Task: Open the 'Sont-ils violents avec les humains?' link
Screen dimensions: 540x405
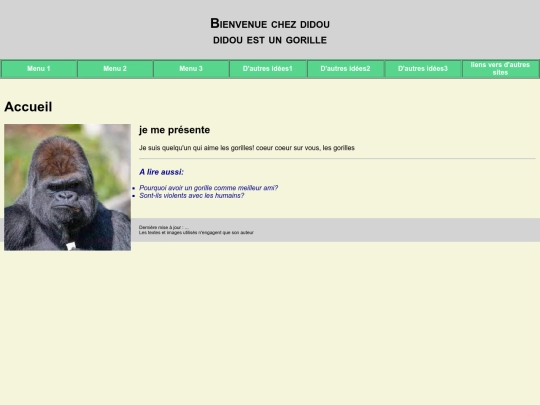Action: (191, 196)
